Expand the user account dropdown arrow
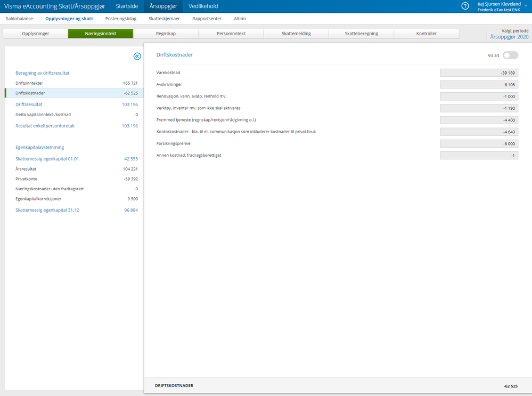Image resolution: width=532 pixels, height=396 pixels. click(x=526, y=6)
